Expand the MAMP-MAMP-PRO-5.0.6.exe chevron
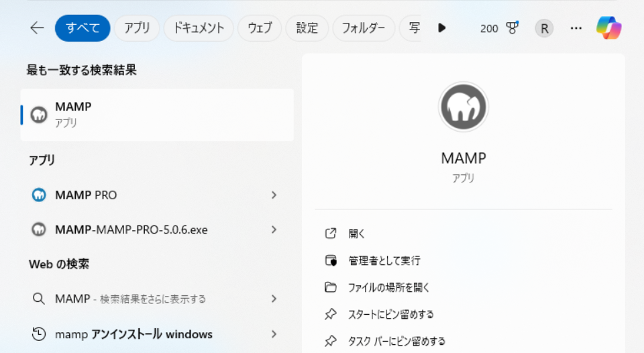Screen dimensions: 644x353 point(274,230)
